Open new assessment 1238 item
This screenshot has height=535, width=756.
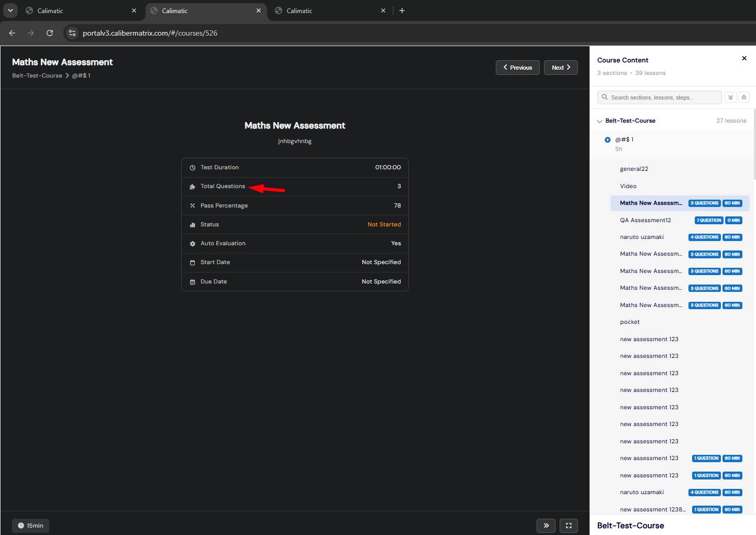click(x=652, y=509)
